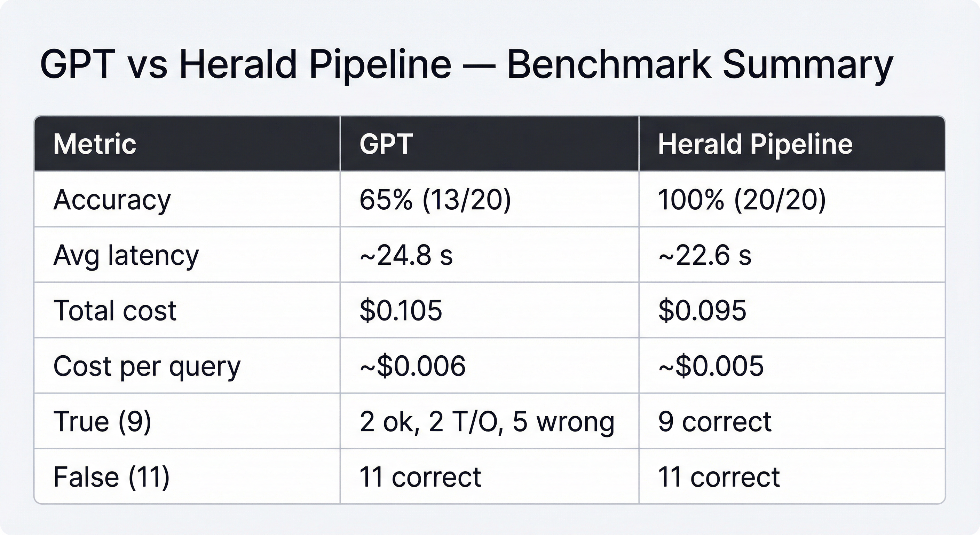Select the Avg latency row label

[126, 256]
